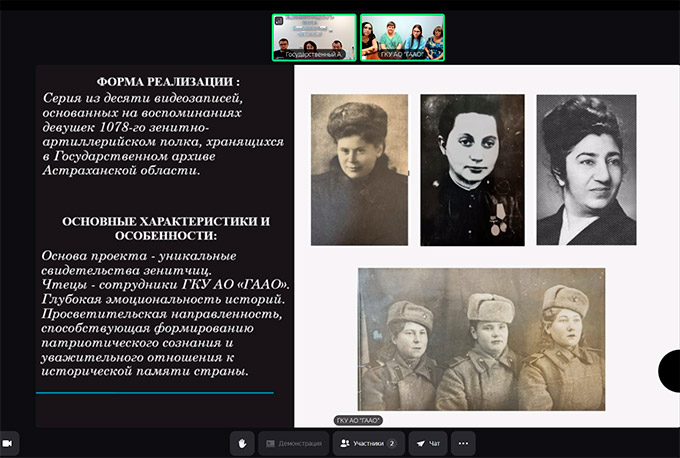
Task: Select the ГКУ АО "ГААО" participant video tile
Action: point(402,38)
